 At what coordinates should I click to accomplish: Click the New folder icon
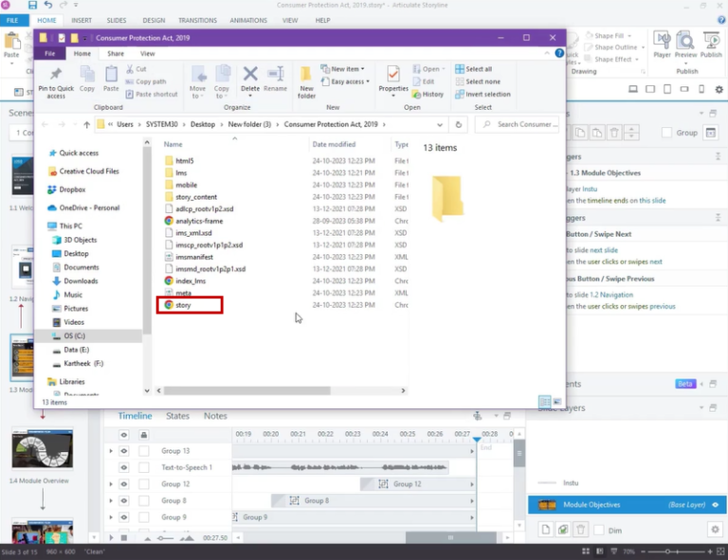click(x=306, y=81)
